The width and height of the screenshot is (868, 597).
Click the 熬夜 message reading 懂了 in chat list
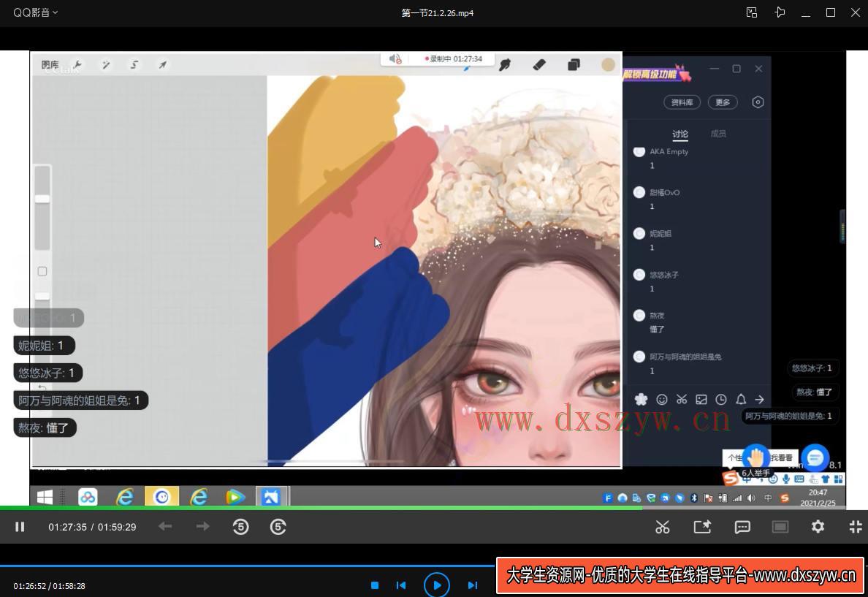tap(657, 329)
